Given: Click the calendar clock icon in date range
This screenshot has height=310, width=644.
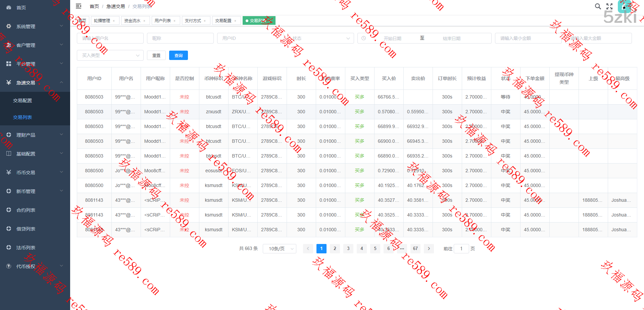Looking at the screenshot, I should pos(364,38).
